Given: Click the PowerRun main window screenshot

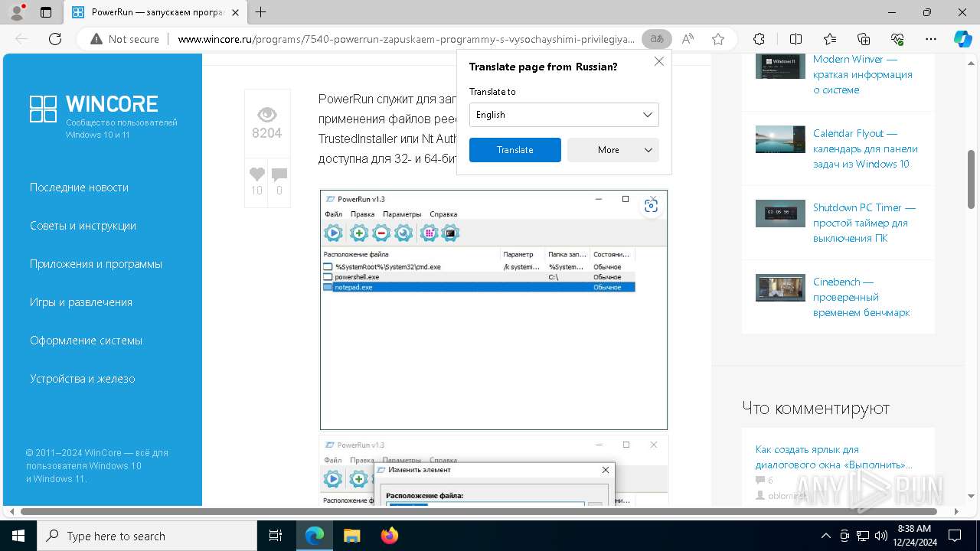Looking at the screenshot, I should point(493,310).
